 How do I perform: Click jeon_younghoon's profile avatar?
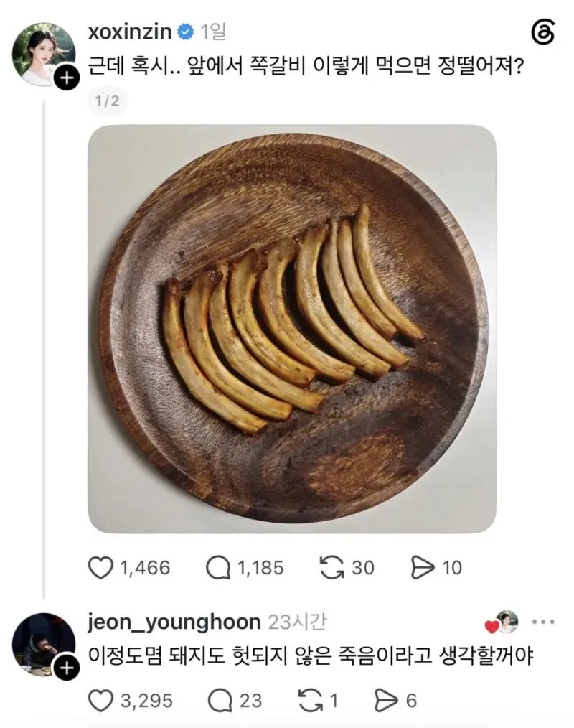tap(44, 645)
